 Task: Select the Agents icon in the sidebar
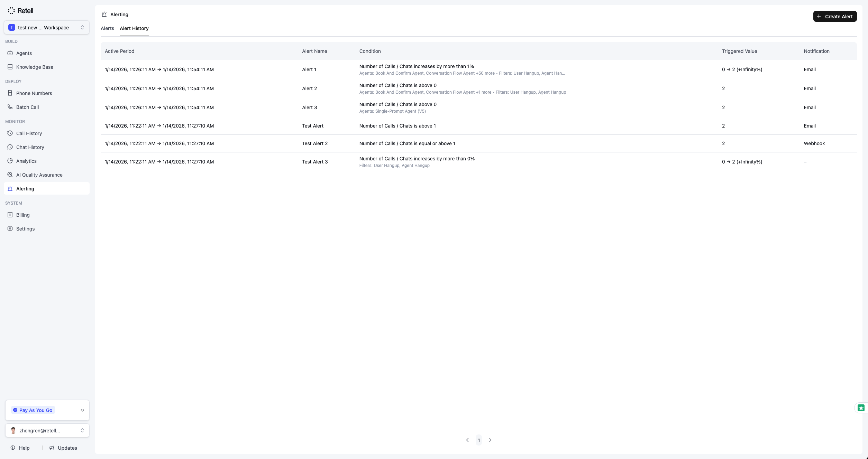click(x=10, y=53)
